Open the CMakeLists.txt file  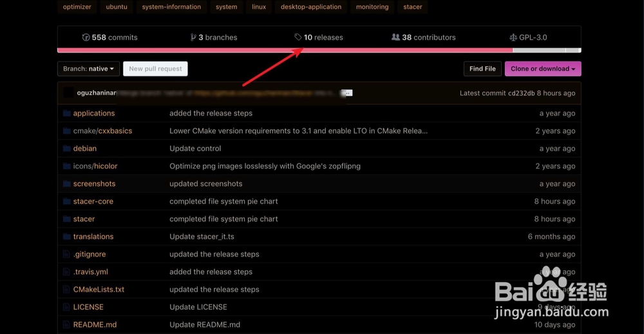pyautogui.click(x=99, y=290)
